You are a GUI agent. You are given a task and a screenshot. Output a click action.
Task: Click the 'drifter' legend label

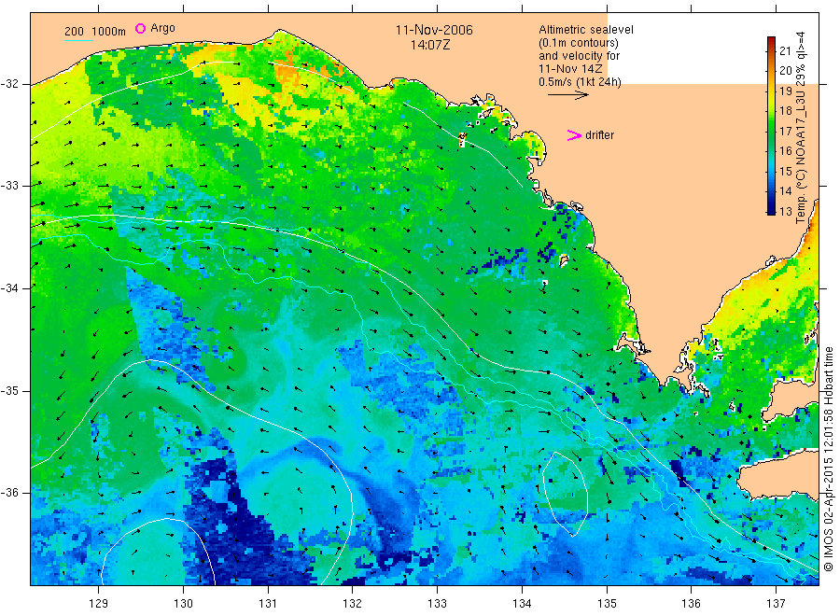point(599,135)
